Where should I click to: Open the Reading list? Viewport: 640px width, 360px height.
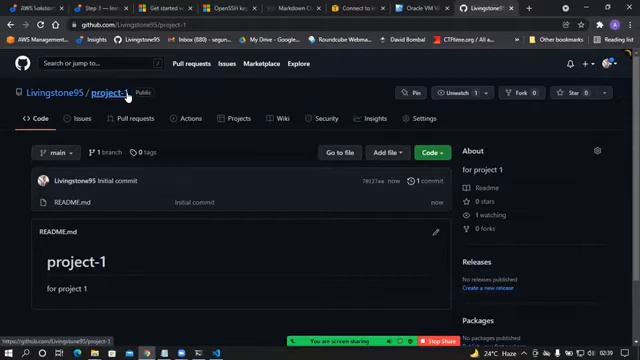click(613, 40)
